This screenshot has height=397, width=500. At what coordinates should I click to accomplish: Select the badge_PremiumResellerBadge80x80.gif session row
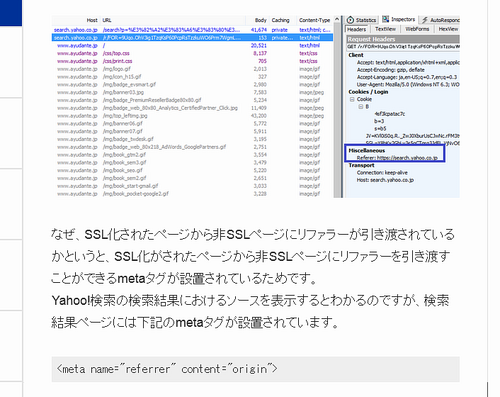[192, 100]
